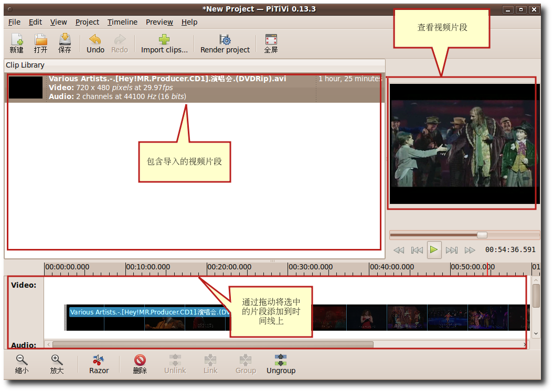This screenshot has width=553, height=392.
Task: Click the Render project icon
Action: [225, 43]
